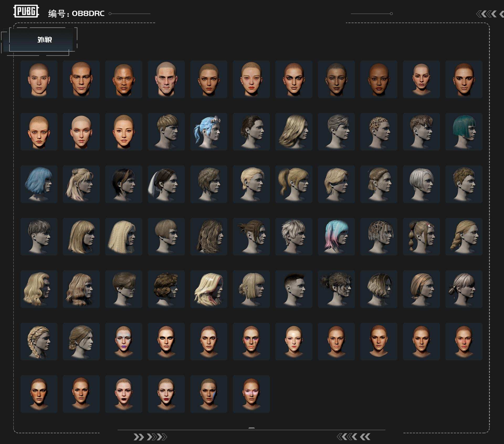Choose the older gray-stubble male face
This screenshot has height=444, width=504.
coord(166,79)
